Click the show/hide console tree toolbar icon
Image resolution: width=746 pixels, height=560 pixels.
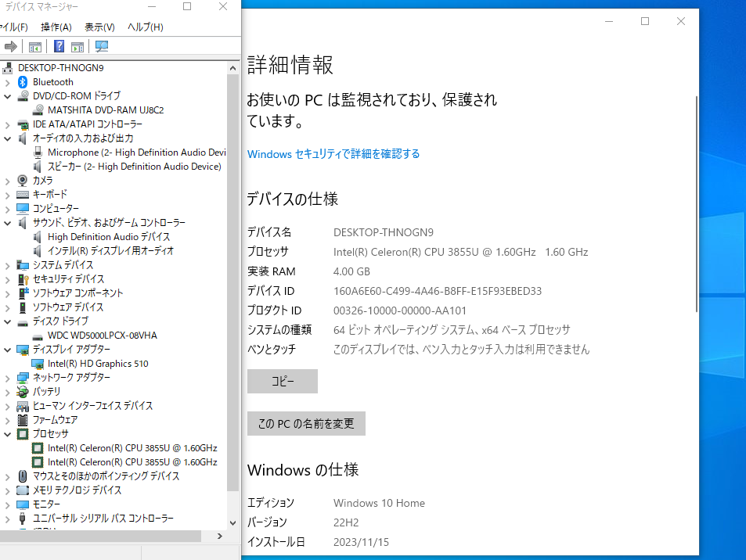coord(34,47)
